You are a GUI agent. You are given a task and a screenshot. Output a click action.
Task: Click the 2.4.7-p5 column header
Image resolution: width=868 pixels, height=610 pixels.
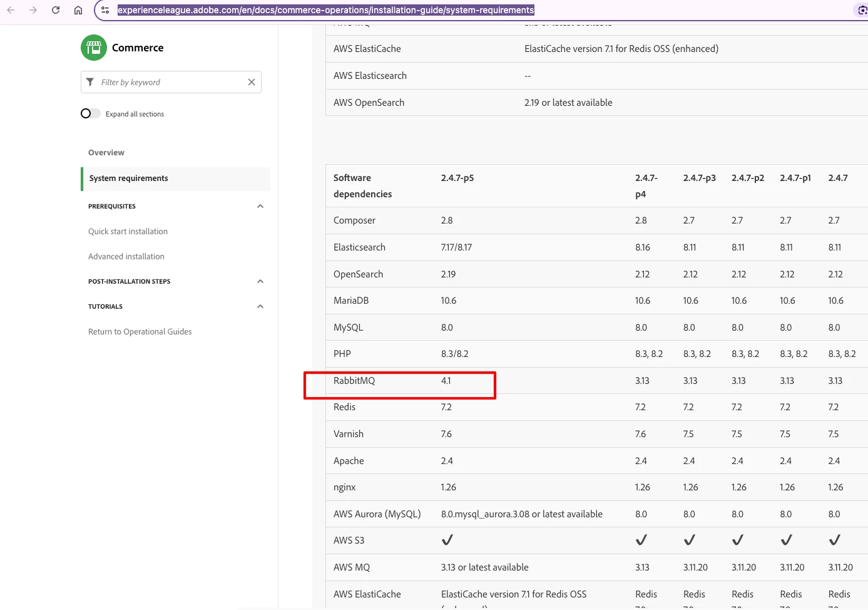[x=457, y=178]
